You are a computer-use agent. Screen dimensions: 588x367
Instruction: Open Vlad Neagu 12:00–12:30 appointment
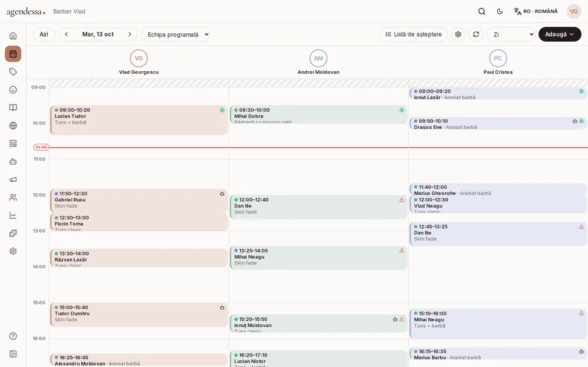tap(498, 204)
